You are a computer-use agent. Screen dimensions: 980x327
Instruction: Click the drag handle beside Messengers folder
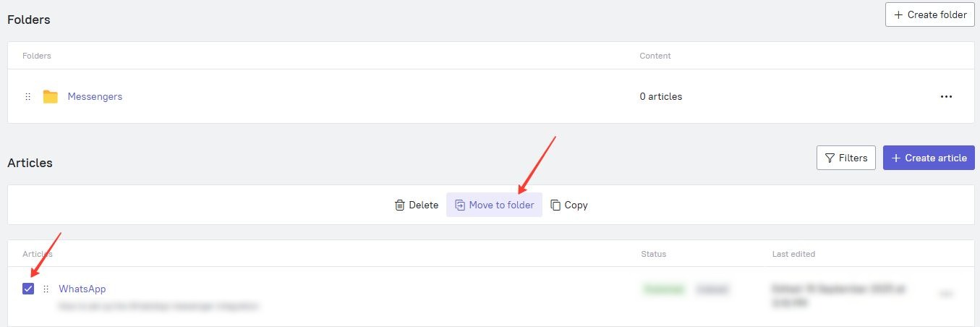[x=28, y=97]
